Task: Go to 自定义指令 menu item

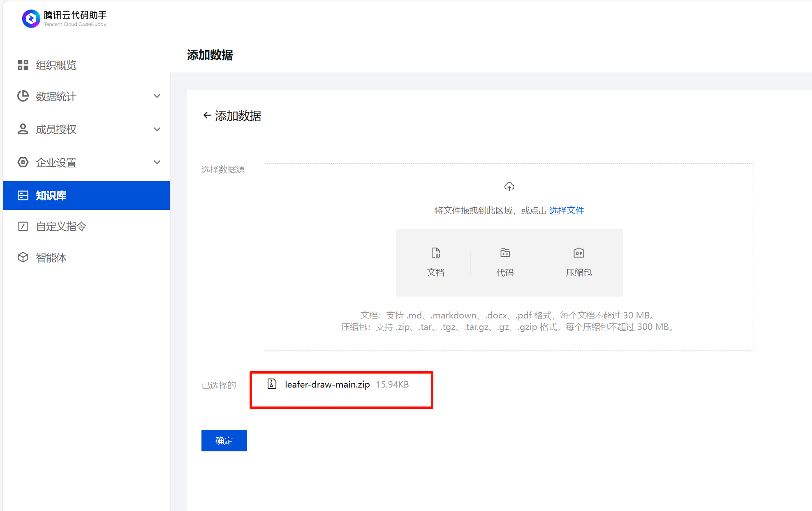Action: click(61, 226)
